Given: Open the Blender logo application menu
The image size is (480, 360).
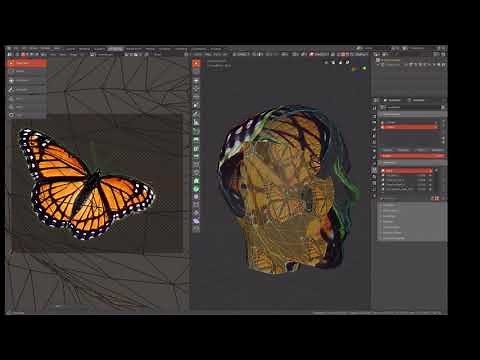Looking at the screenshot, I should 9,49.
